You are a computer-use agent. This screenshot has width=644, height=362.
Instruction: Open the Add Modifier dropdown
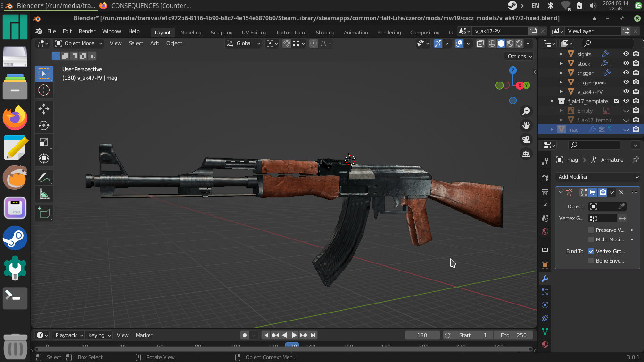coord(597,176)
